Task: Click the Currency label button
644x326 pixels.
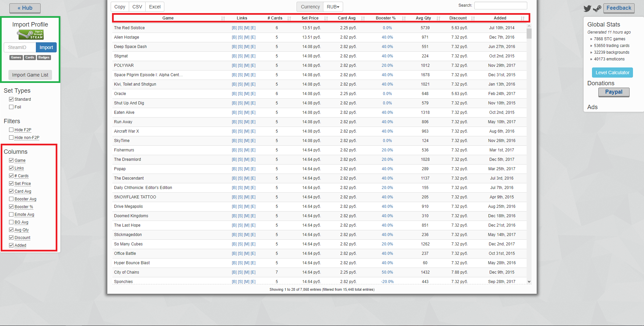Action: [x=310, y=7]
